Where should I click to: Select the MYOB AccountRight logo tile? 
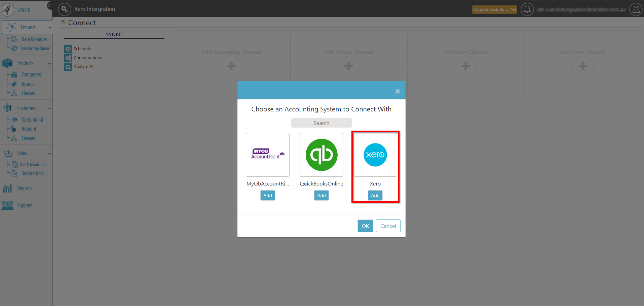[x=268, y=155]
